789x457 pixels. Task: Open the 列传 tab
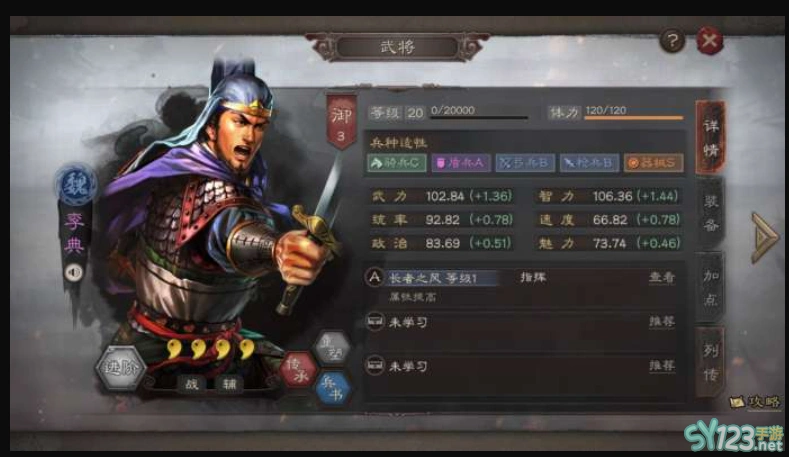710,362
